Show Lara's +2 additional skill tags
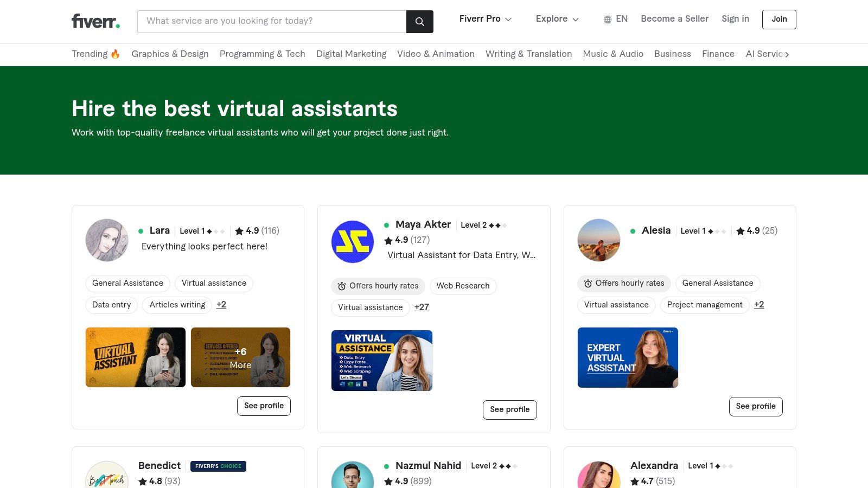The height and width of the screenshot is (488, 868). click(221, 304)
